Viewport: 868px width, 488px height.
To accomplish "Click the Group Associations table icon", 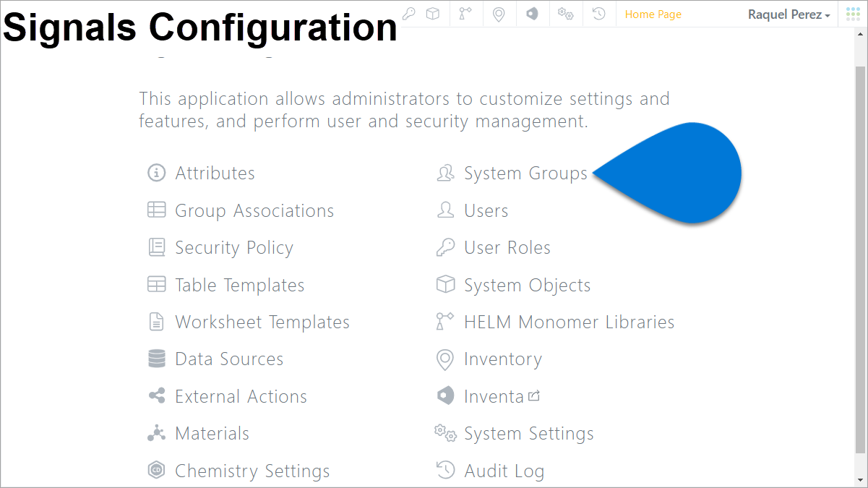I will point(156,210).
